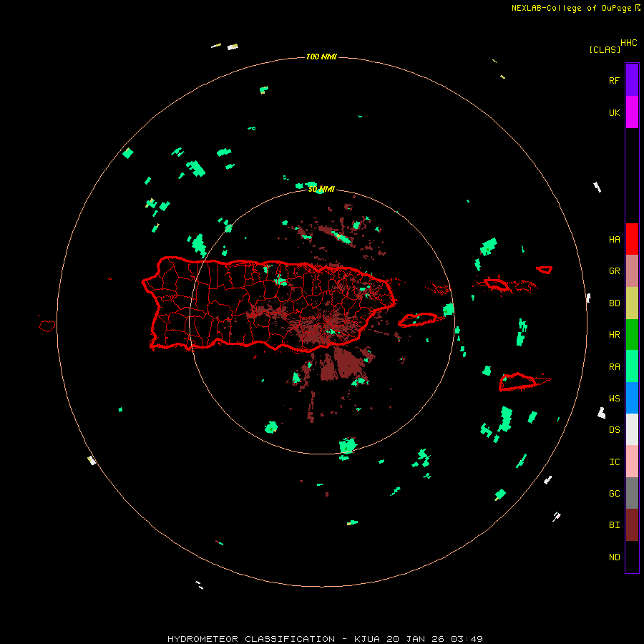This screenshot has width=644, height=644.
Task: Click the HA legend label
Action: coord(614,239)
